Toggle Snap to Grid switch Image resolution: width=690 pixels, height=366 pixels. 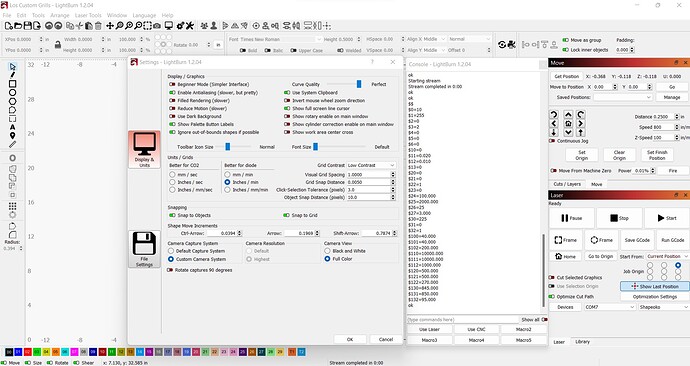coord(286,215)
